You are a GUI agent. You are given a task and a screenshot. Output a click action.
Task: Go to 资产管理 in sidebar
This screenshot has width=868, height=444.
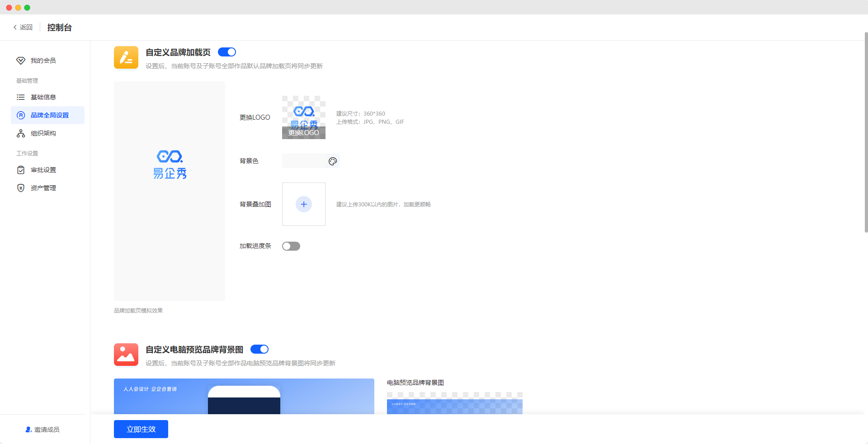click(x=47, y=188)
